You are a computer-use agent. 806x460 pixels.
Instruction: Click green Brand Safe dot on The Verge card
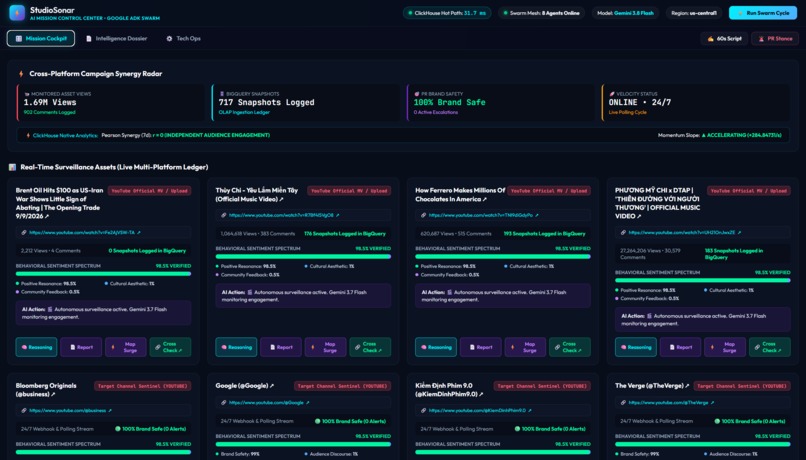point(717,421)
